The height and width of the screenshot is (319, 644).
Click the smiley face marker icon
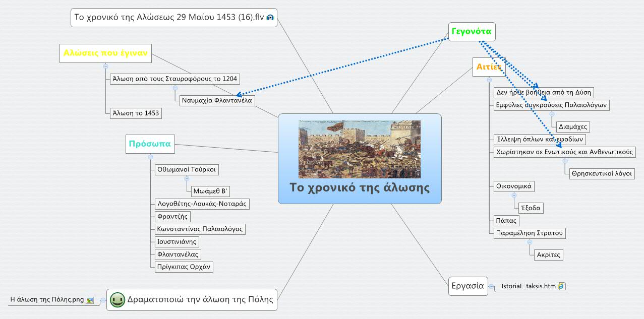tap(118, 299)
